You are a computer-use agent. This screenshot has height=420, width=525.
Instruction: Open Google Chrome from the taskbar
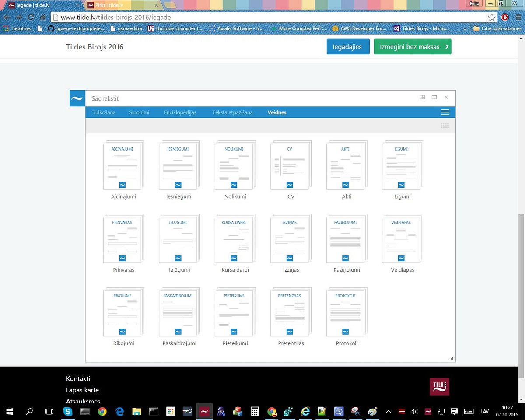point(102,411)
